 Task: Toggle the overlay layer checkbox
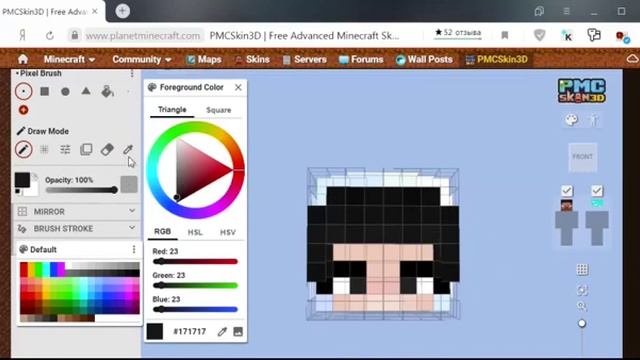pos(597,191)
